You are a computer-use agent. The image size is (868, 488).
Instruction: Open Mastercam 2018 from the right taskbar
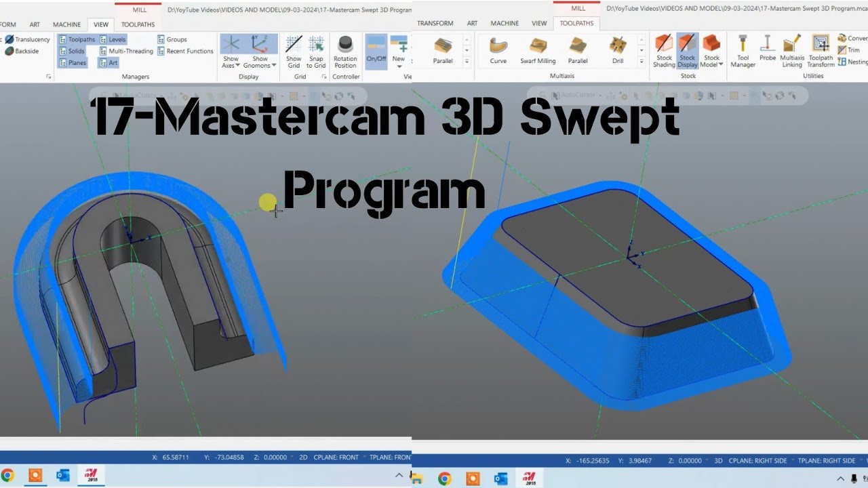(529, 479)
